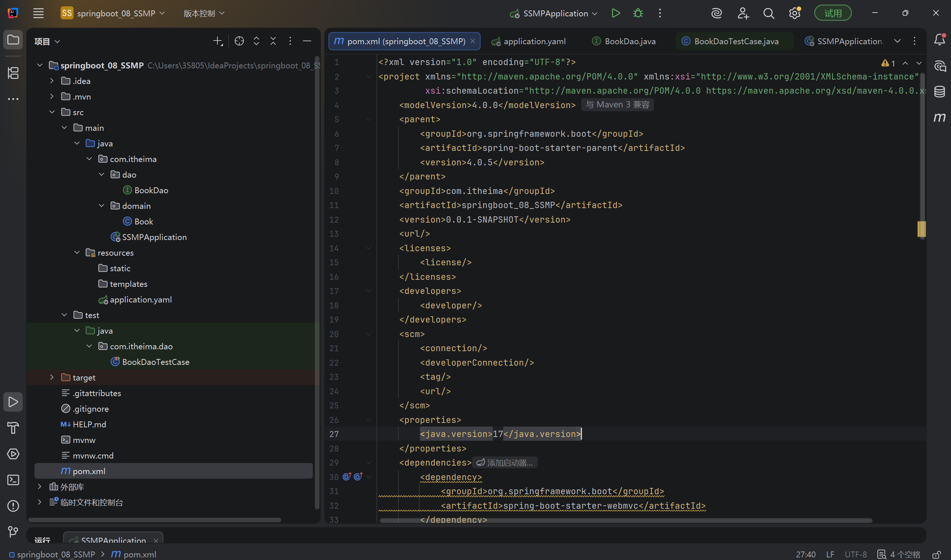Open the Structure tool window icon
This screenshot has width=951, height=560.
[13, 73]
